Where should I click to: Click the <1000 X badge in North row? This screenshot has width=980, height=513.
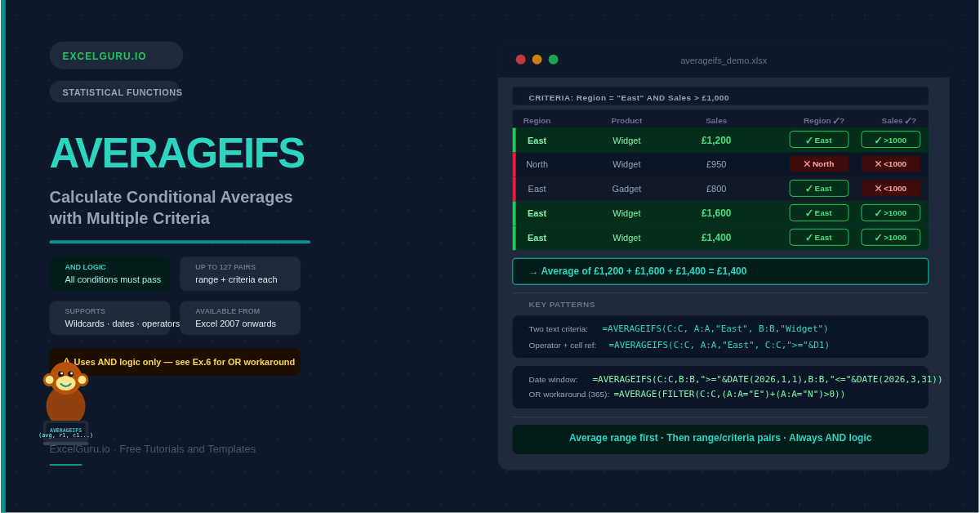[x=890, y=164]
